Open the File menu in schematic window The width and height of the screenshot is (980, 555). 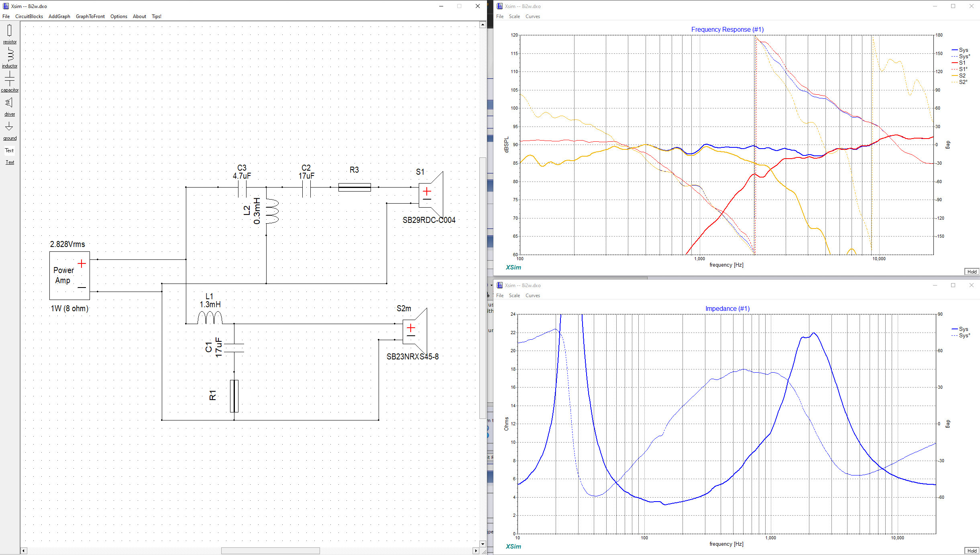pos(6,16)
